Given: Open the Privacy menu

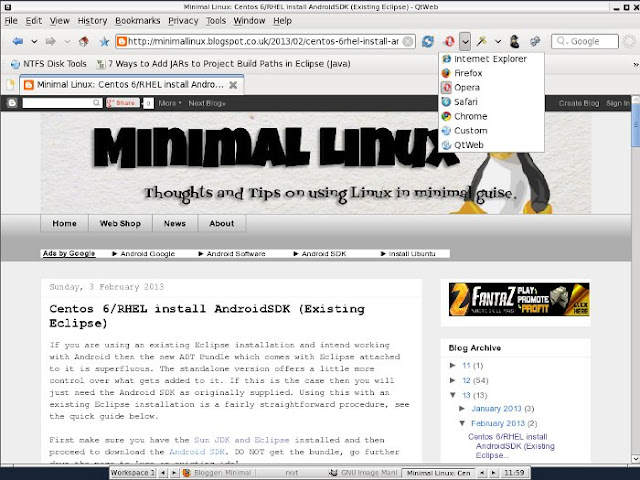Looking at the screenshot, I should 183,20.
